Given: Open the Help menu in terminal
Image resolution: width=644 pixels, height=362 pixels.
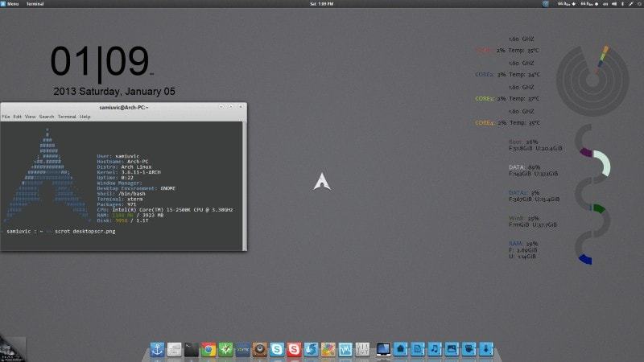Looking at the screenshot, I should pos(85,117).
